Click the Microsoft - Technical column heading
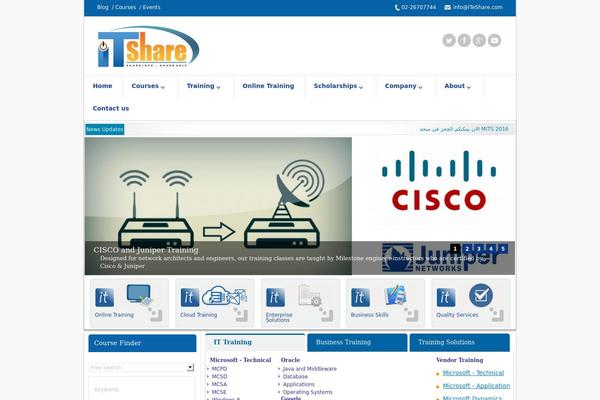This screenshot has width=600, height=400. pos(240,360)
